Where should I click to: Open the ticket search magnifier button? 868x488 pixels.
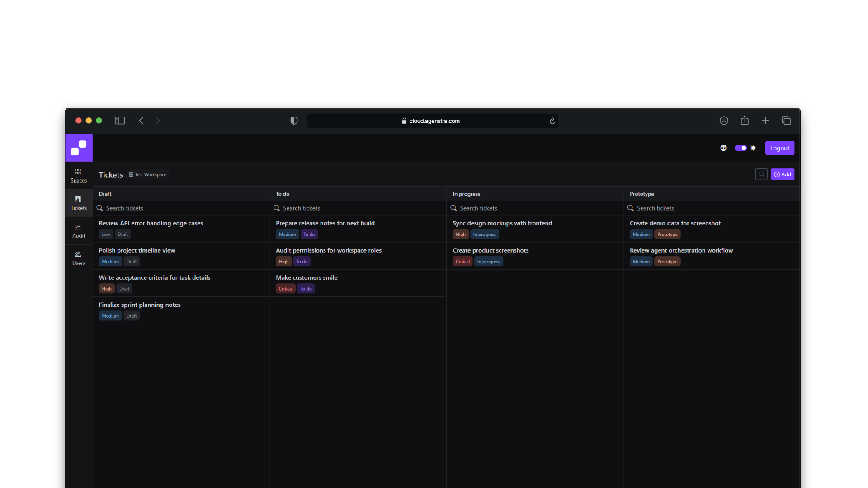761,174
